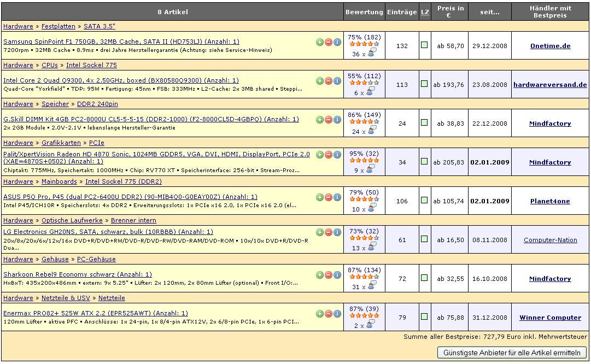
Task: Tick LZ checkbox for Palit Radeon HD 4870
Action: (x=424, y=161)
